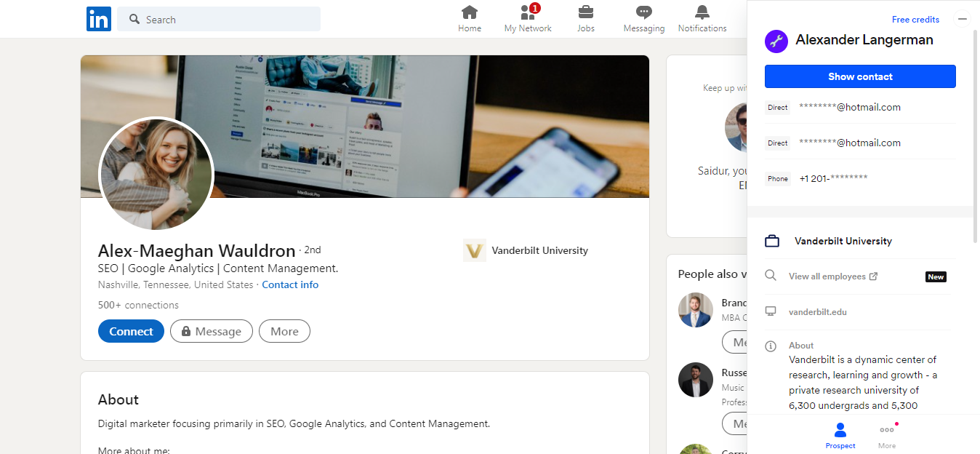Click the Alex-Maeghan Wauldron name heading
The height and width of the screenshot is (454, 980).
pyautogui.click(x=196, y=251)
